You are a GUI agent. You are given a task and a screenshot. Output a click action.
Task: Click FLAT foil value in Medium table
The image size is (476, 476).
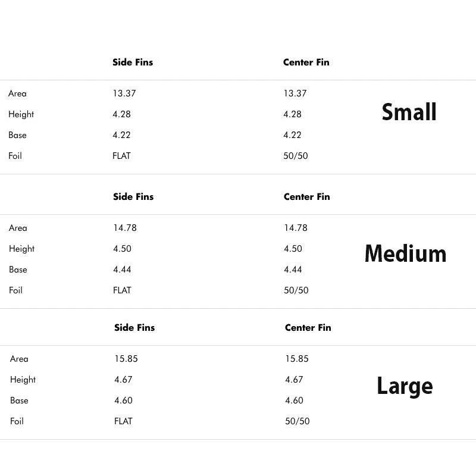point(122,290)
